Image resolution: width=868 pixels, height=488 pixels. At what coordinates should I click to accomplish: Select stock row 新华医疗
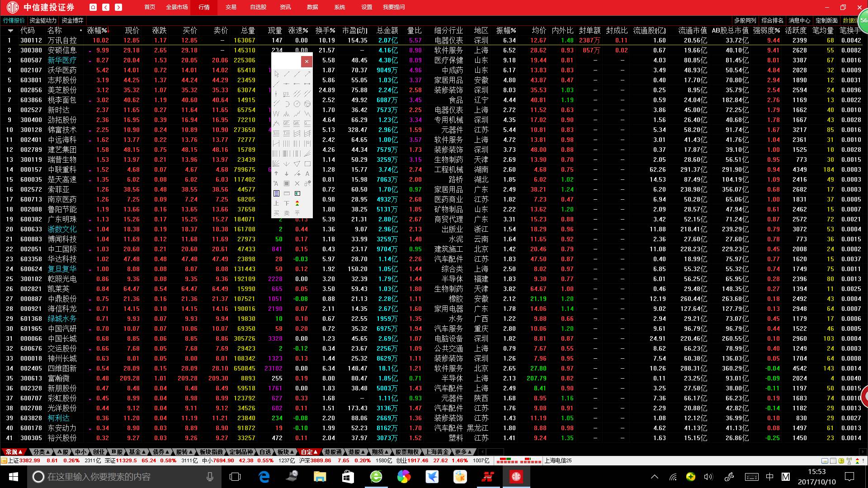(x=434, y=60)
